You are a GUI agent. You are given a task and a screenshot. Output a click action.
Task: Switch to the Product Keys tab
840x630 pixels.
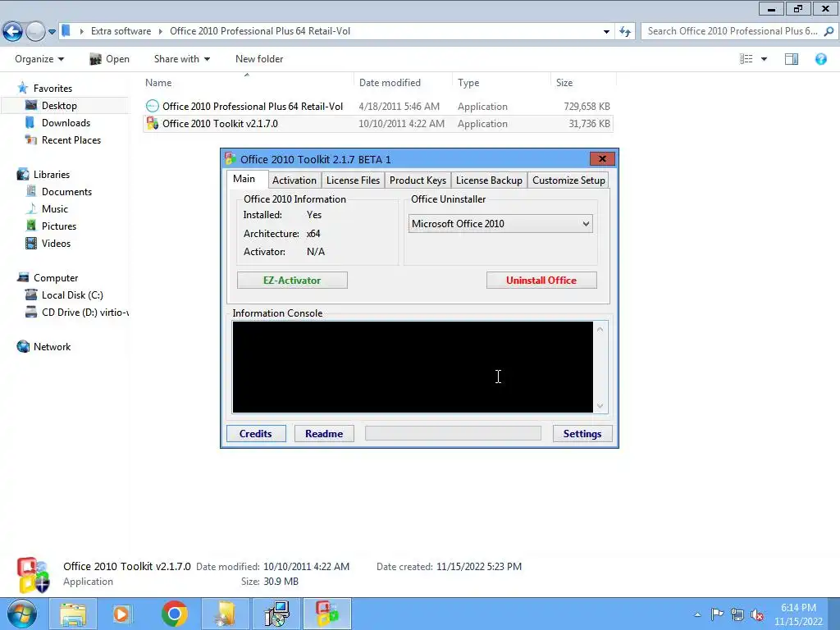coord(418,180)
